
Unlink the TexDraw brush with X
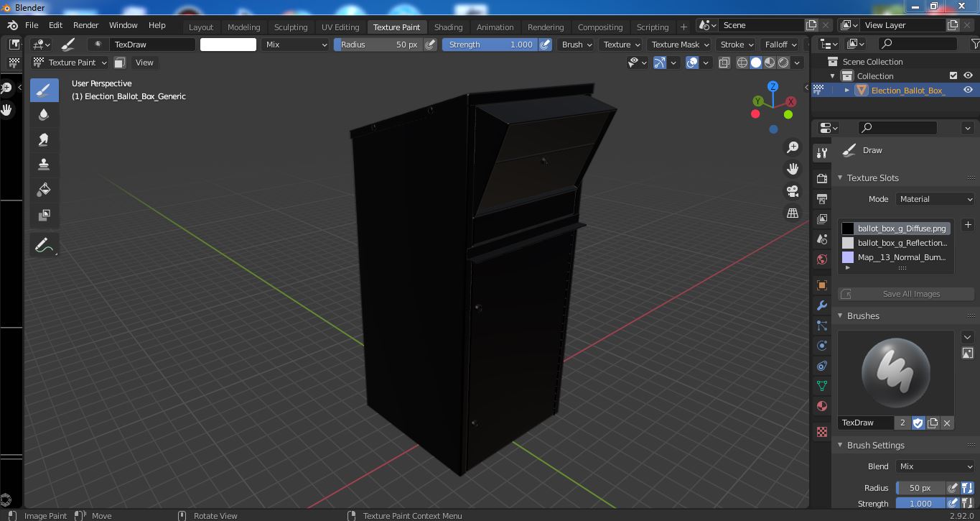[947, 423]
